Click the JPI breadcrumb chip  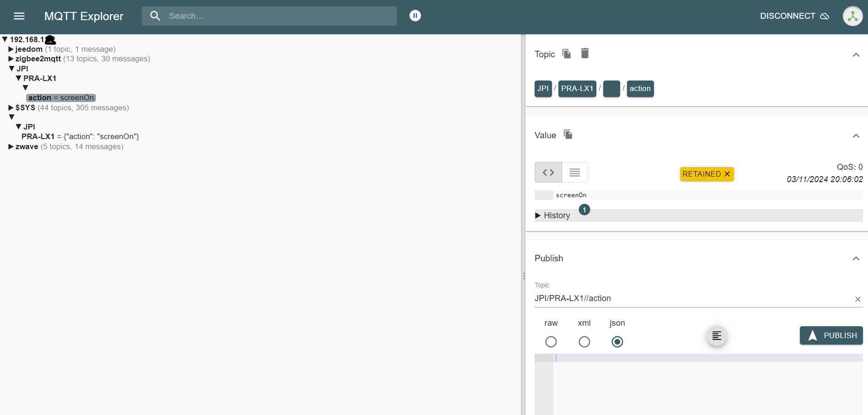pos(543,88)
